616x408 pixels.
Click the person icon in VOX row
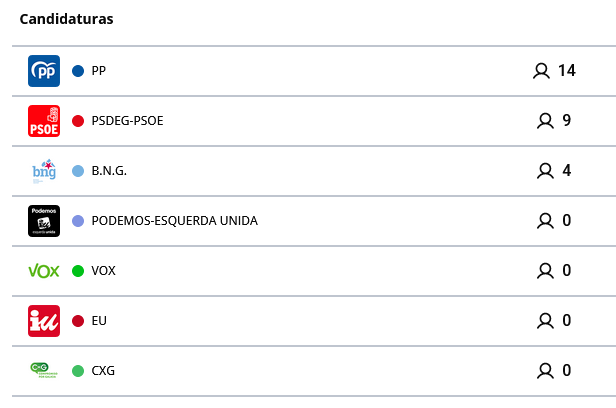(545, 271)
